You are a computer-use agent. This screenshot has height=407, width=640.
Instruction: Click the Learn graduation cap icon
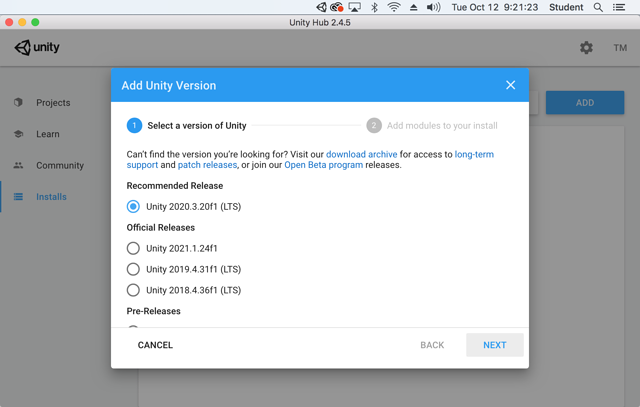[x=18, y=133]
